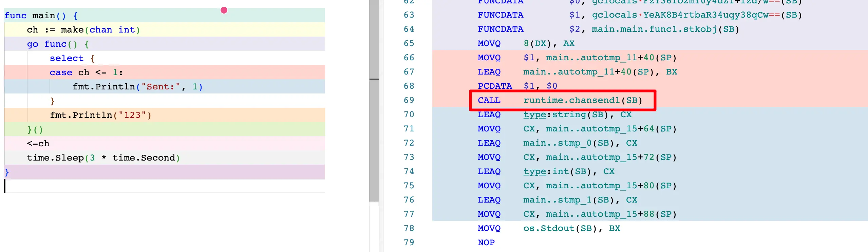Click the 'func main() {' source line
The height and width of the screenshot is (252, 868).
coord(41,16)
